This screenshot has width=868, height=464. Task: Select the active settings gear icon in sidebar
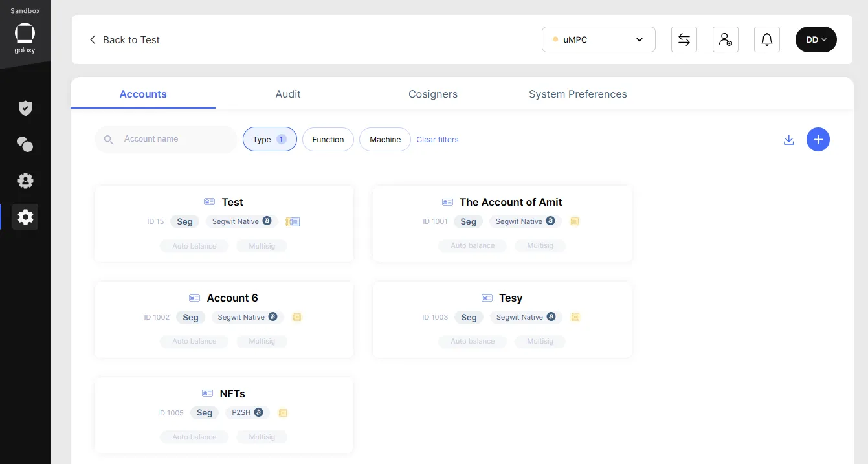[x=25, y=217]
